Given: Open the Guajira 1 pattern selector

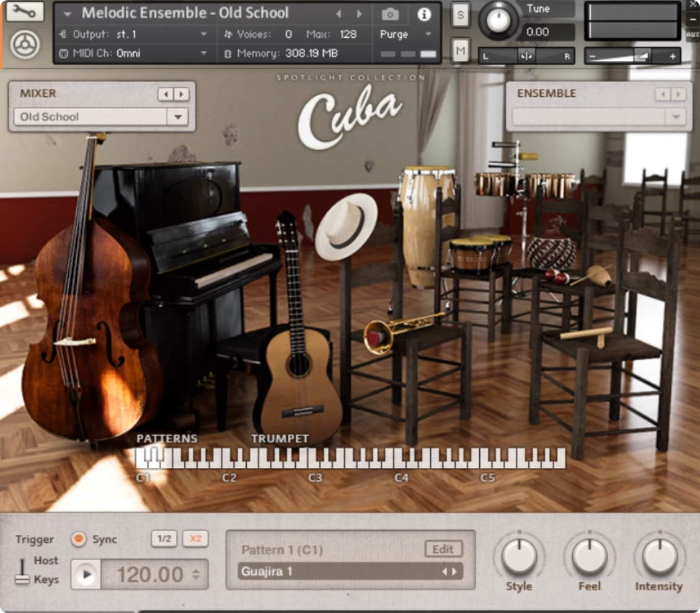Looking at the screenshot, I should 350,571.
